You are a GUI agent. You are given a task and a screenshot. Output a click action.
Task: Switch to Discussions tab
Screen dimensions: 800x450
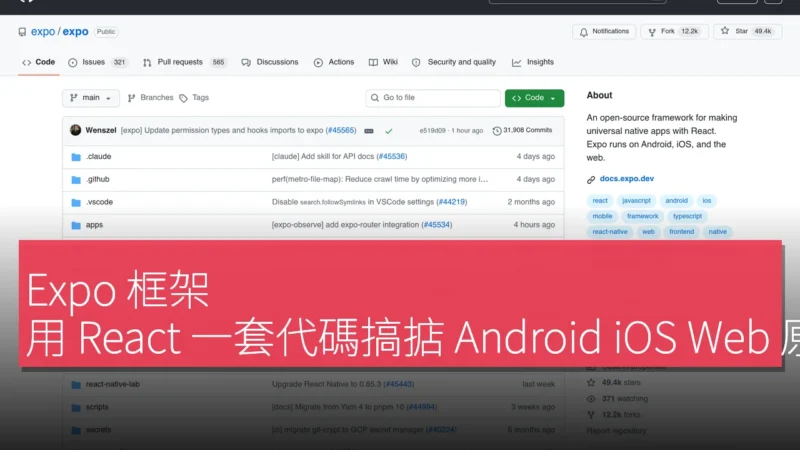[270, 62]
